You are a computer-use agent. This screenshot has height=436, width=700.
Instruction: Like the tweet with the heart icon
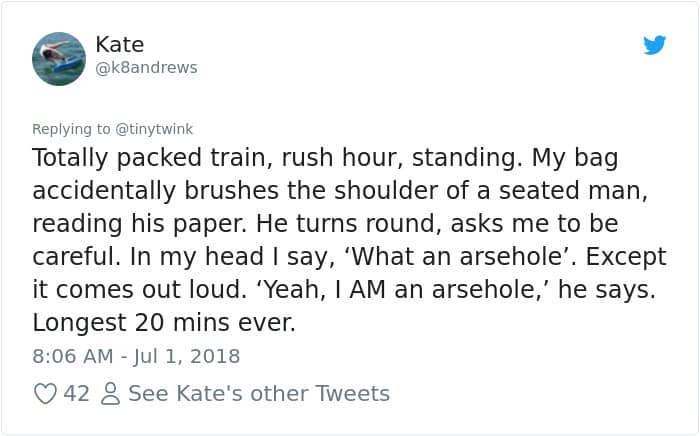(45, 394)
